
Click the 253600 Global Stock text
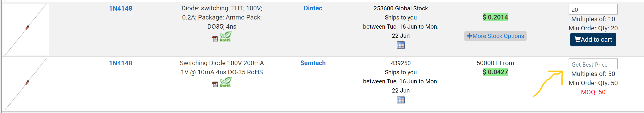(x=401, y=9)
